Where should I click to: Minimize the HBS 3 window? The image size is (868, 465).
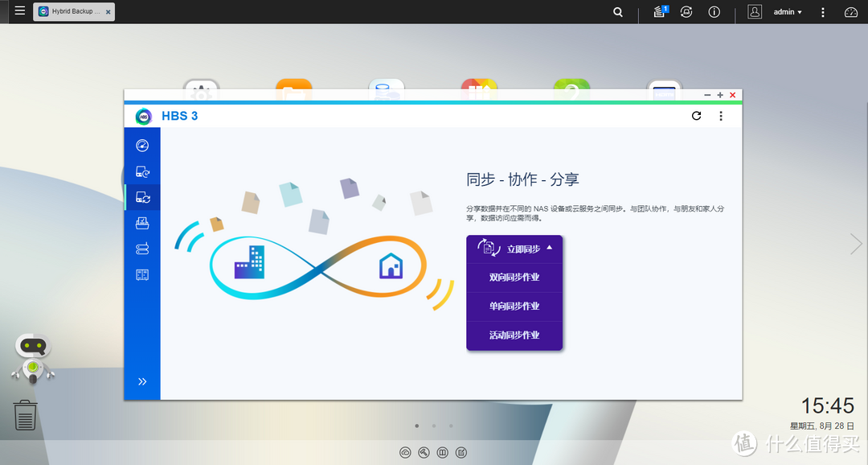707,95
